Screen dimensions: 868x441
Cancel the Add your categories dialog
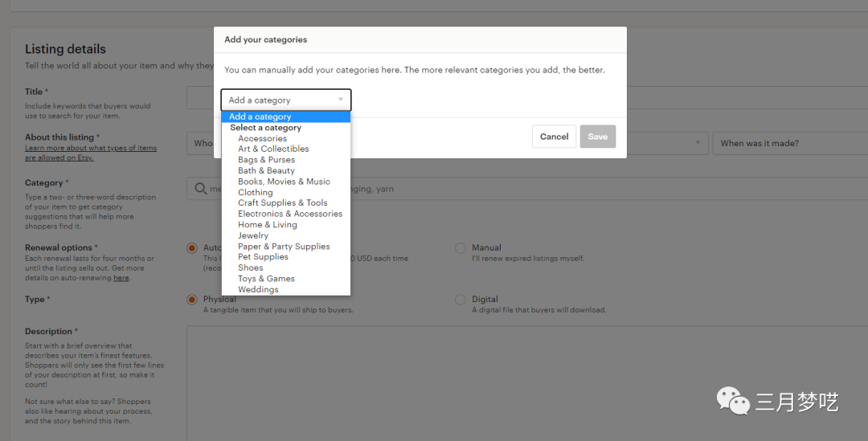pyautogui.click(x=554, y=137)
